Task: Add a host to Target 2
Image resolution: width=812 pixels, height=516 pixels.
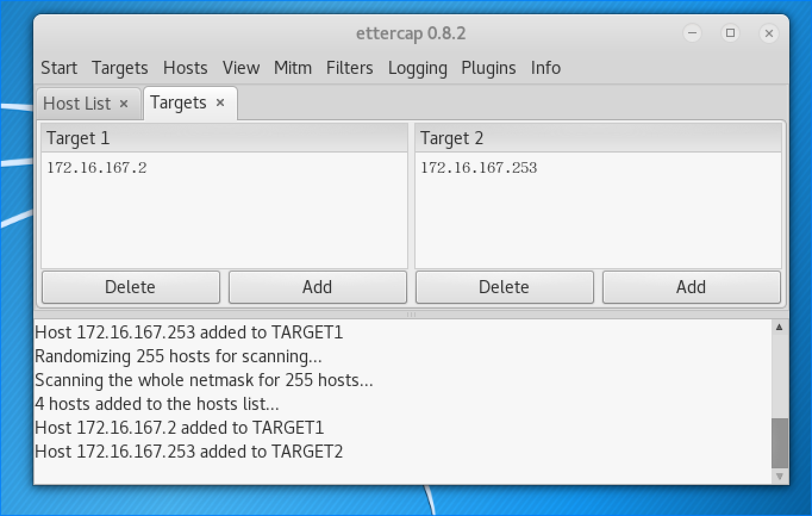Action: [691, 287]
